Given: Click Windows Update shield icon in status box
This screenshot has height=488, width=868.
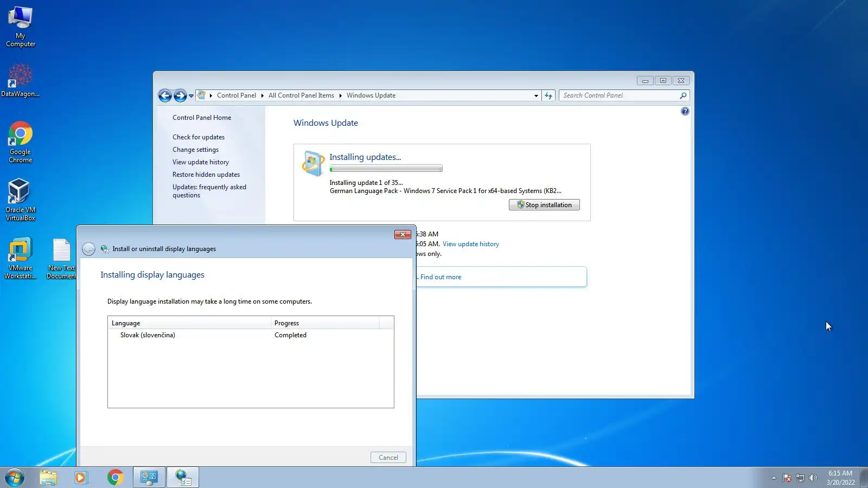Looking at the screenshot, I should 313,163.
